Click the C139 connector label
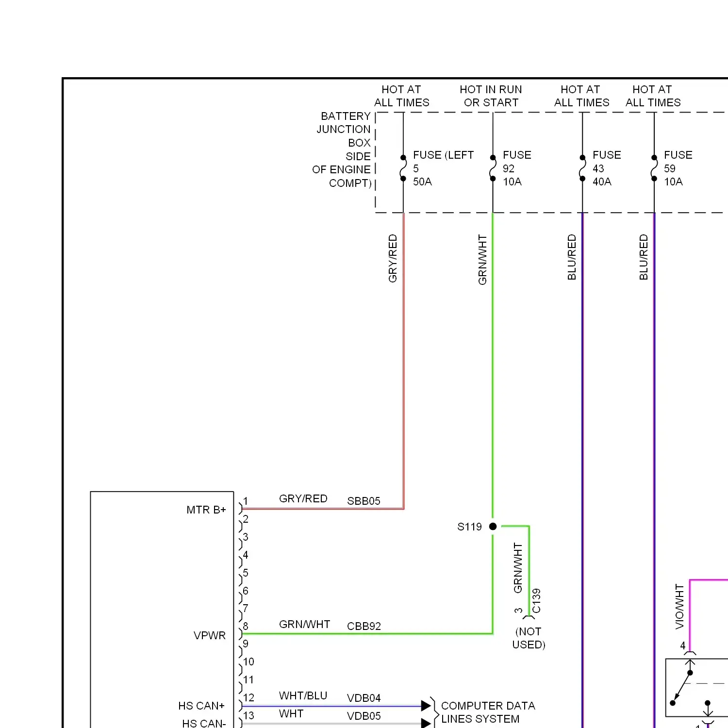The height and width of the screenshot is (728, 728). (x=536, y=601)
